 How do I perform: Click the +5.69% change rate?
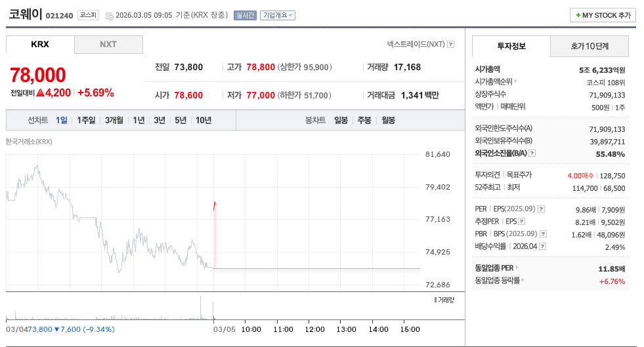(x=96, y=92)
